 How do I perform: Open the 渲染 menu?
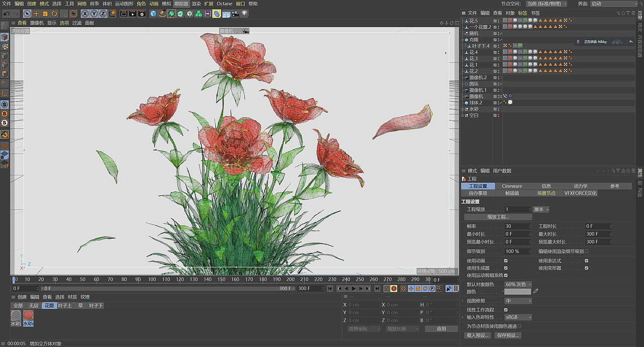196,4
